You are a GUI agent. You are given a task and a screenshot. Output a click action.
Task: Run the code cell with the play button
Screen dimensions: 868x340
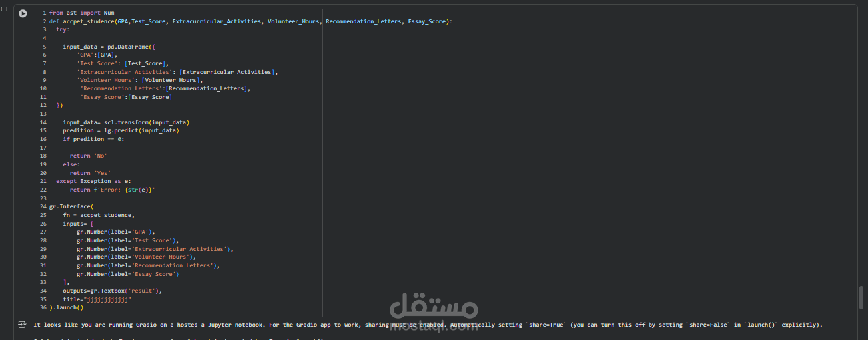point(23,13)
